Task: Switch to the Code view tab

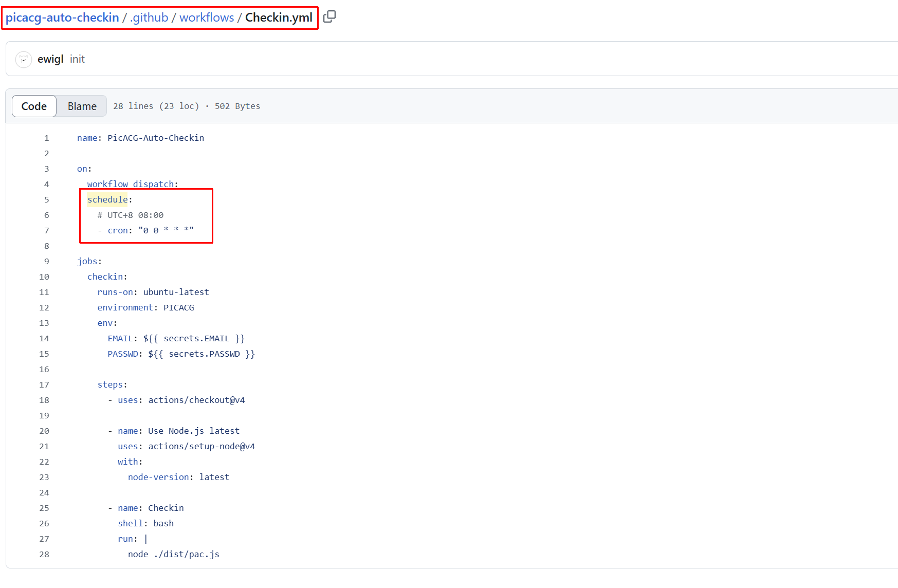Action: coord(34,106)
